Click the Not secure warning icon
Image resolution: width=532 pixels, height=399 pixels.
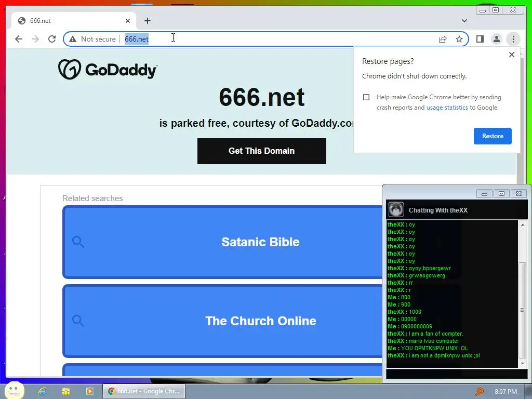pos(73,39)
